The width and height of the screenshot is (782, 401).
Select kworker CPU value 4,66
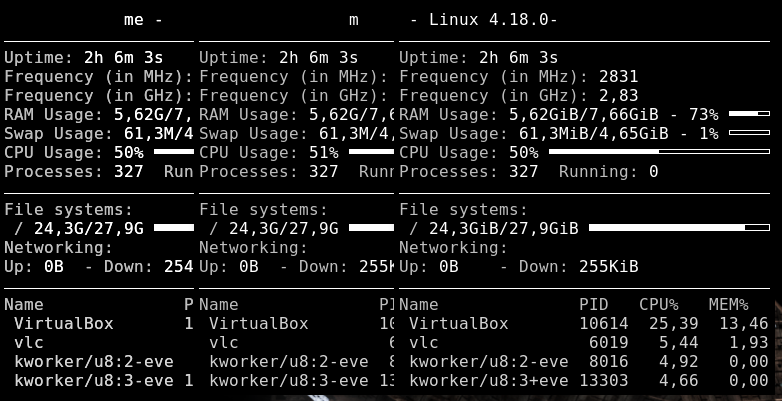pos(679,380)
